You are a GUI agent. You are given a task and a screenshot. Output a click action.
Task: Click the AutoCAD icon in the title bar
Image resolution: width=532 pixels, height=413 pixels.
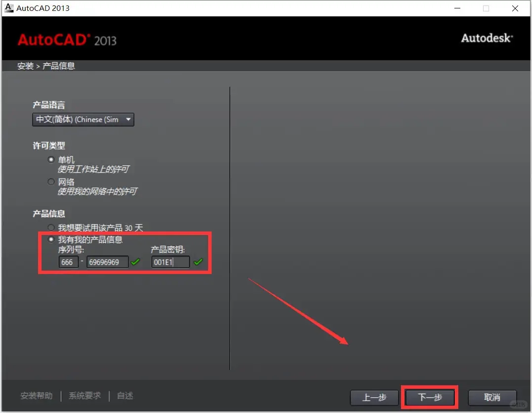(8, 7)
